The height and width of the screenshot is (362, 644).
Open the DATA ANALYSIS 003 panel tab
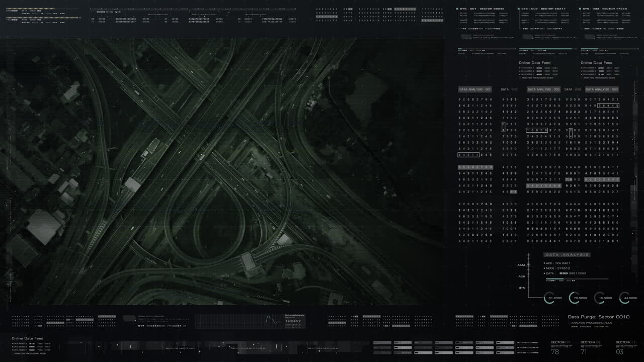[x=602, y=89]
